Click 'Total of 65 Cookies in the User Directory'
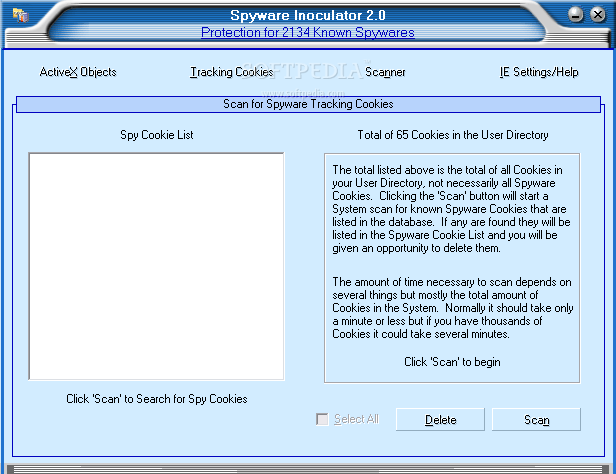Viewport: 616px width, 474px height. (x=453, y=135)
